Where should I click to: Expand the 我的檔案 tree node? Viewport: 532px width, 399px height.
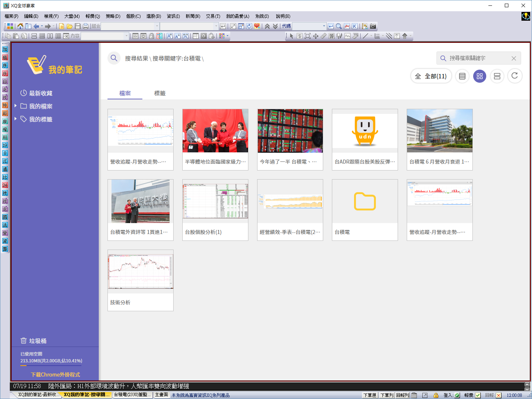(x=16, y=106)
